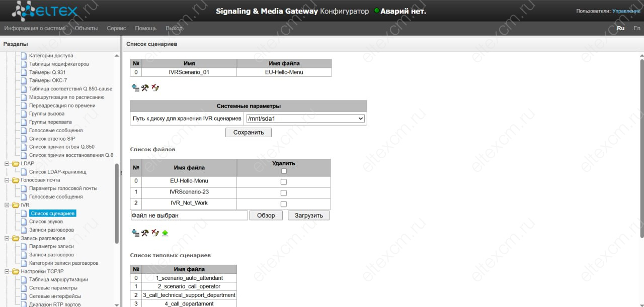This screenshot has height=307, width=644.
Task: Check the delete box for IVR_Not_Work
Action: (x=284, y=204)
